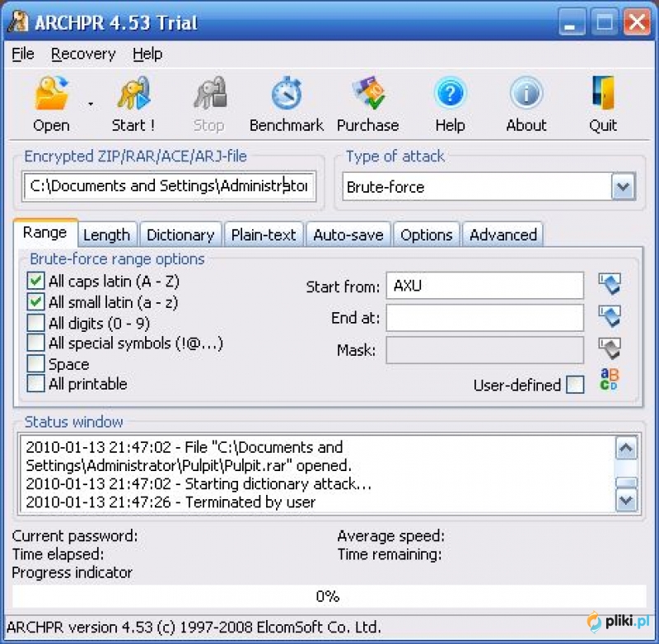Click the Mask input field

(485, 349)
